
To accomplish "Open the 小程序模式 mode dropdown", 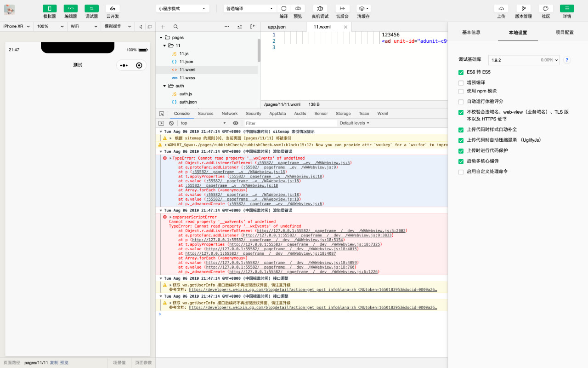I will click(182, 8).
